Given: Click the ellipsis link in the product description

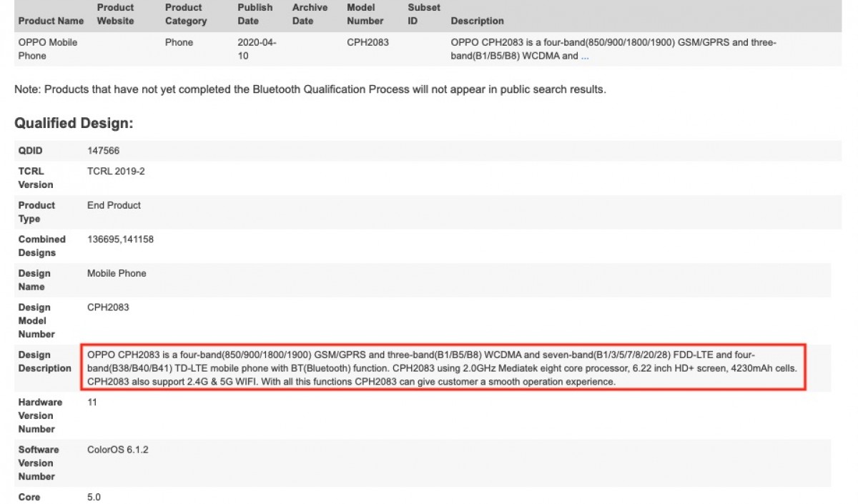Looking at the screenshot, I should (584, 56).
